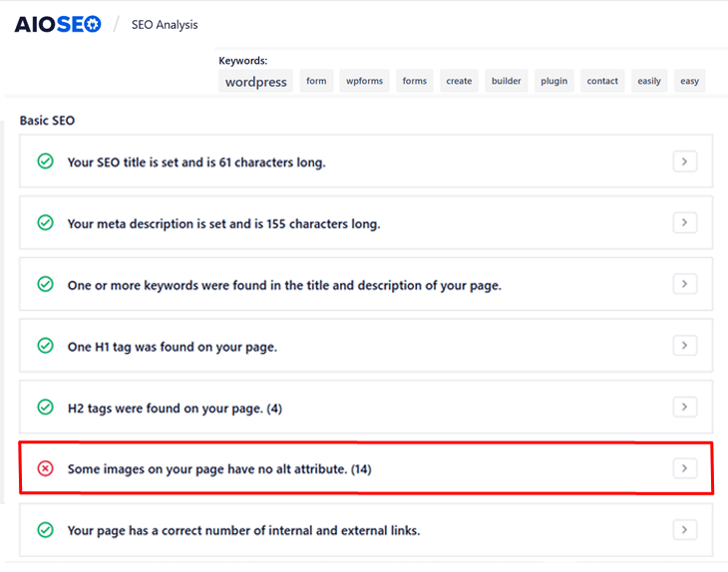Screen dimensions: 728x572
Task: Expand the H2 tags were found row
Action: tap(685, 407)
